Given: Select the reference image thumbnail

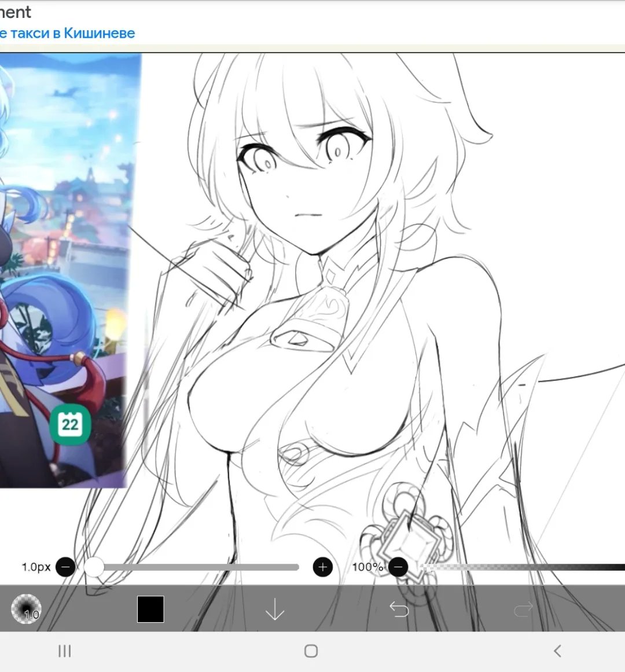Looking at the screenshot, I should (68, 270).
